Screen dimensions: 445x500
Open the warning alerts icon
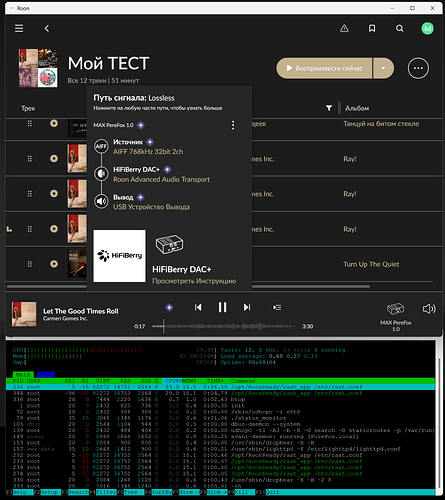(344, 29)
